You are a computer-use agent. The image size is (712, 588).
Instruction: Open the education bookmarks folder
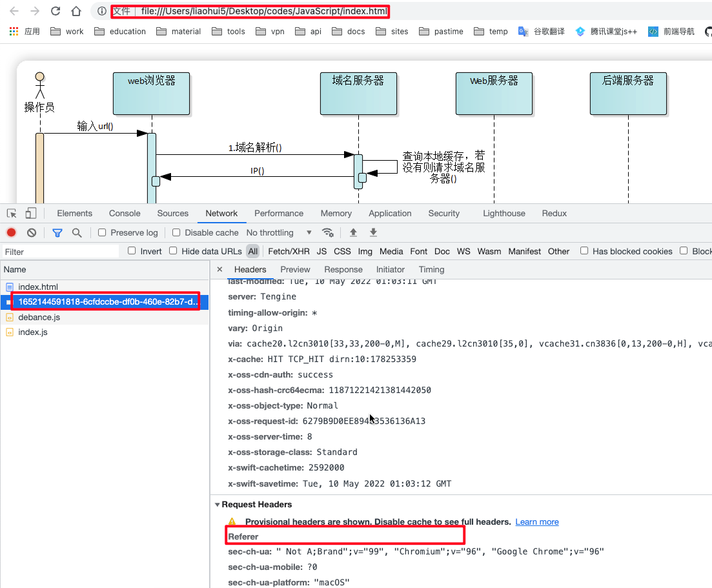(x=120, y=32)
